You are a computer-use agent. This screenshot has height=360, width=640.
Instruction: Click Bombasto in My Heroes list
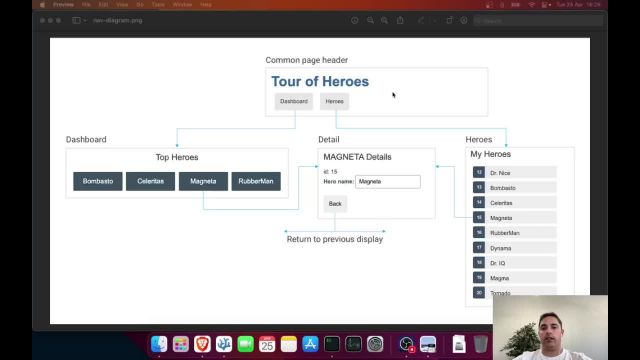pos(515,188)
